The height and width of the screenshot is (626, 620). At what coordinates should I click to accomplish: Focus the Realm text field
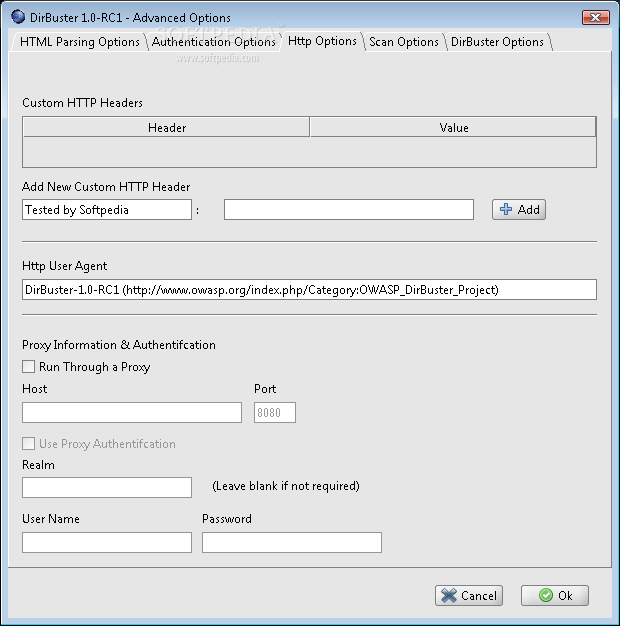pos(107,487)
